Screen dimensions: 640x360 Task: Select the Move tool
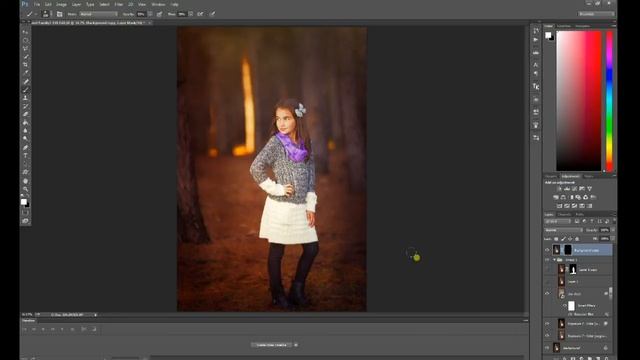point(25,32)
